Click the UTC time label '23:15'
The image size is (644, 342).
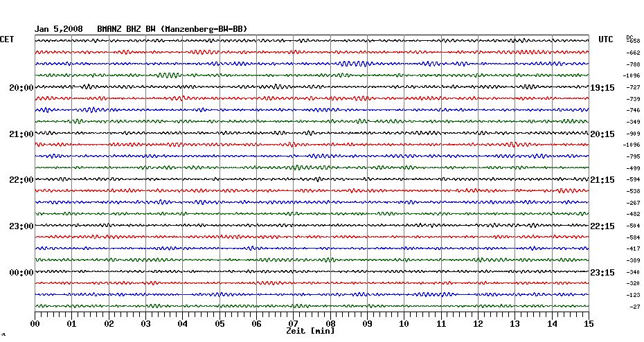pyautogui.click(x=602, y=273)
